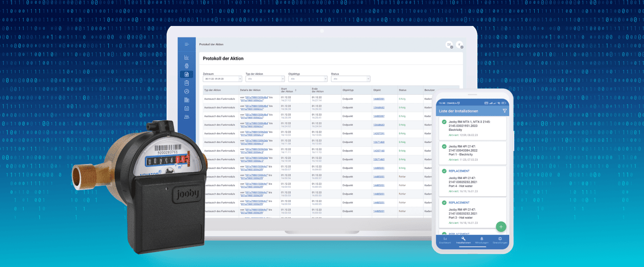Image resolution: width=644 pixels, height=267 pixels.
Task: Open the Status filter dropdown
Action: [x=350, y=79]
